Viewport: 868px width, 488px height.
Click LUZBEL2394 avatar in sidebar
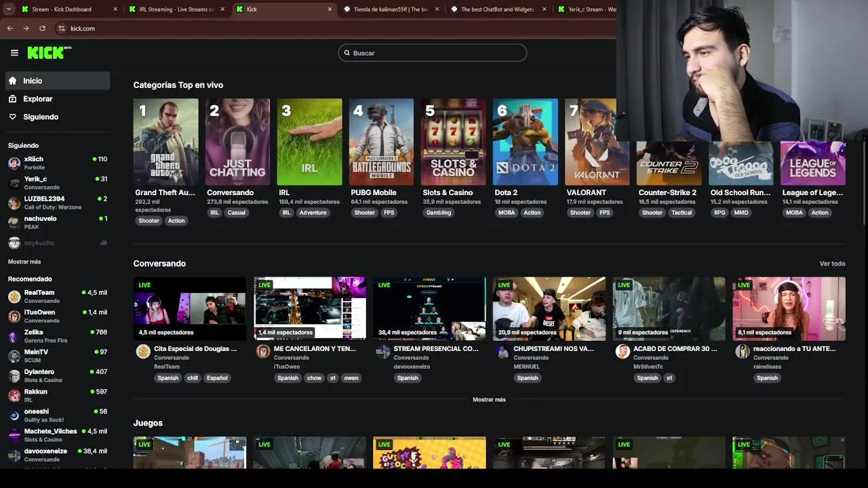click(14, 203)
